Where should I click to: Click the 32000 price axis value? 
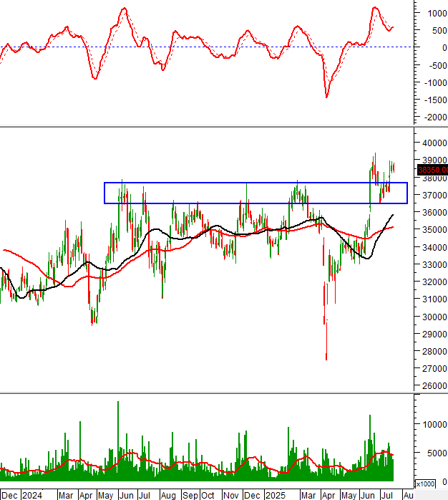(x=434, y=282)
